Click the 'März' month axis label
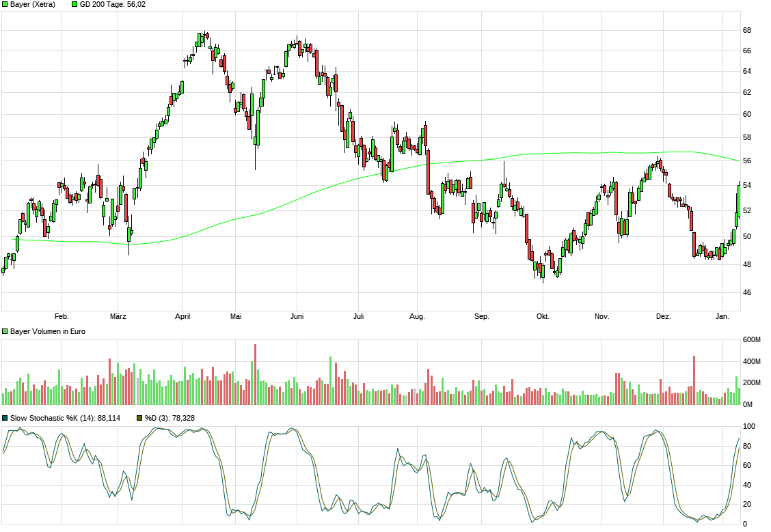 (118, 316)
